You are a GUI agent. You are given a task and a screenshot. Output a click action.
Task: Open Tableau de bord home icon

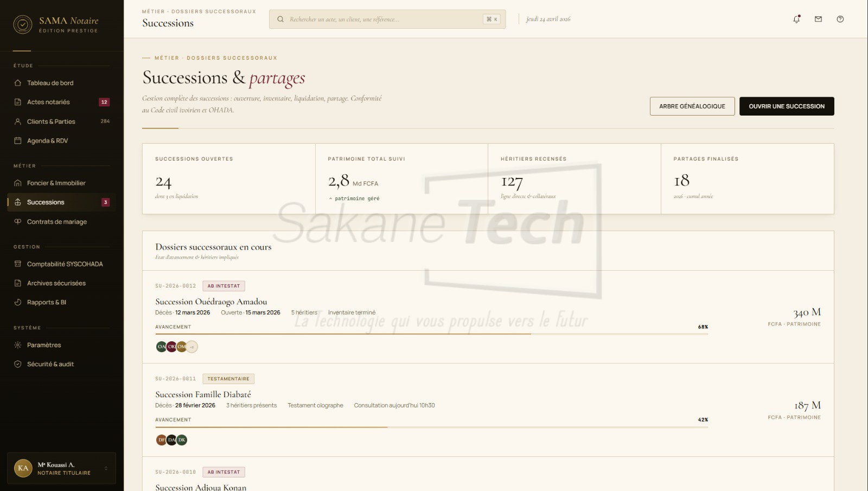pos(18,83)
